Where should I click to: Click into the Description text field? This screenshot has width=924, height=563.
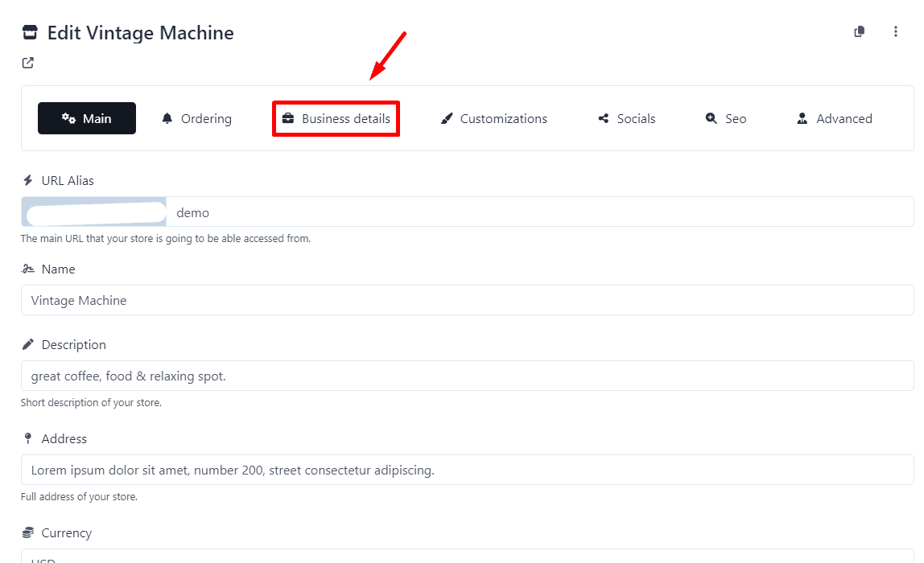click(467, 376)
